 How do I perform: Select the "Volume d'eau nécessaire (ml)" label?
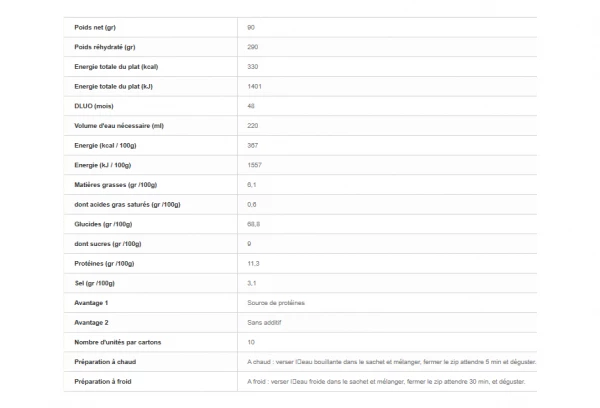click(119, 125)
